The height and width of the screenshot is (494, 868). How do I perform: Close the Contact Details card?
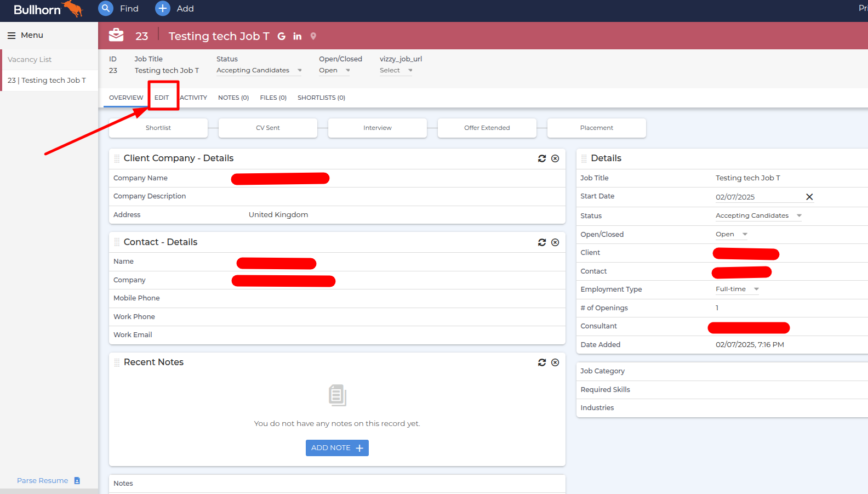tap(555, 242)
